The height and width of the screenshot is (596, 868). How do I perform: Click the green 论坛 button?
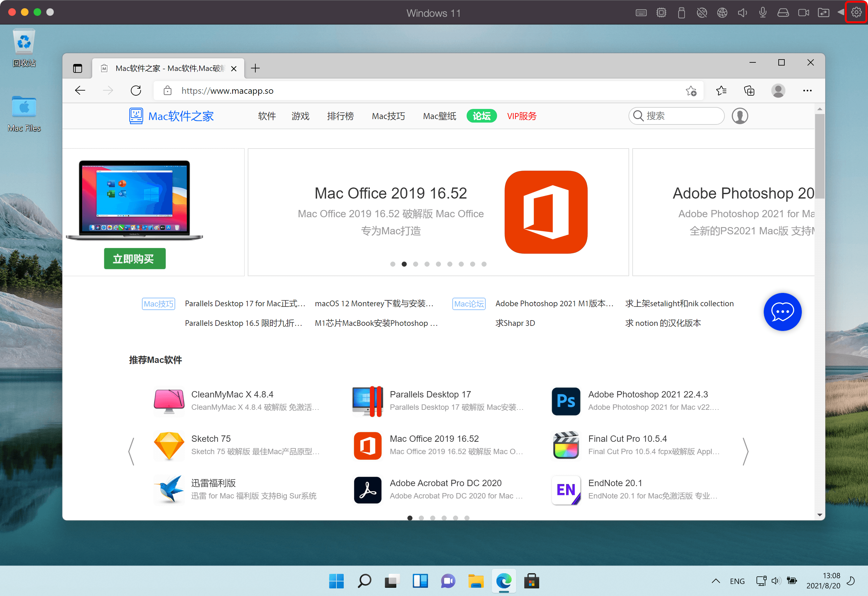click(x=482, y=116)
